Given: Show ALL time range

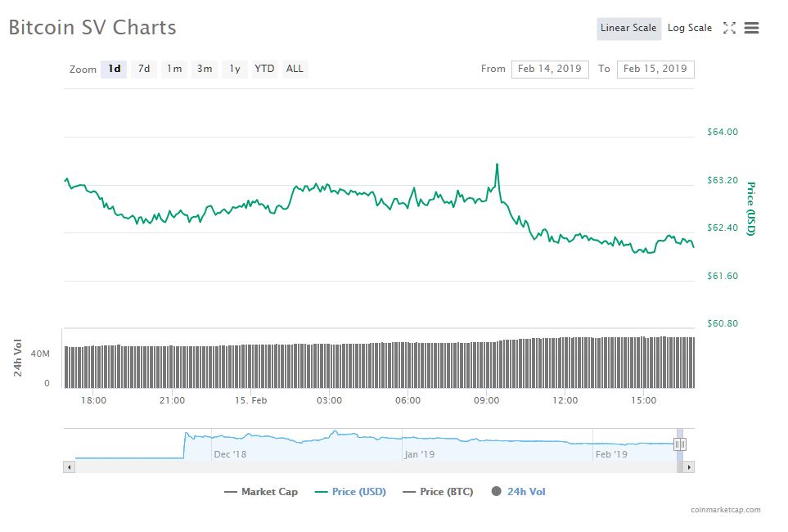Looking at the screenshot, I should point(295,69).
